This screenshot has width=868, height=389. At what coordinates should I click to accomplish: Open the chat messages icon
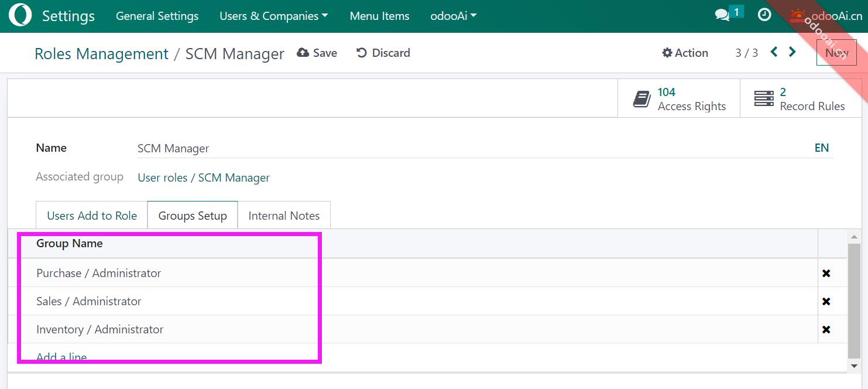tap(722, 15)
